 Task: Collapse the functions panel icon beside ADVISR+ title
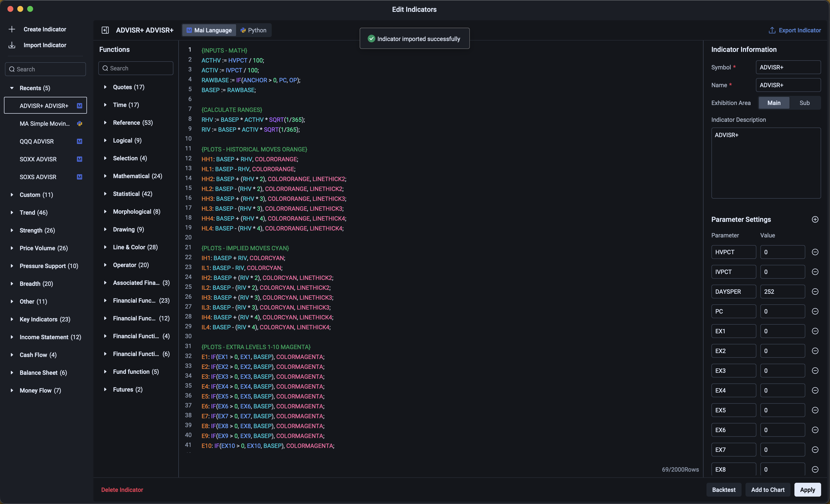pos(105,30)
